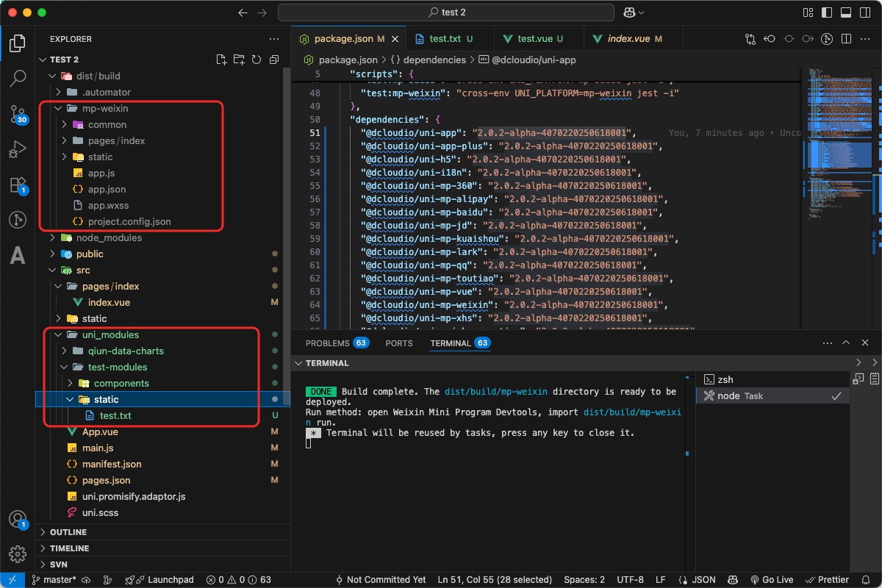Refresh the Explorer file tree
882x588 pixels.
tap(257, 60)
